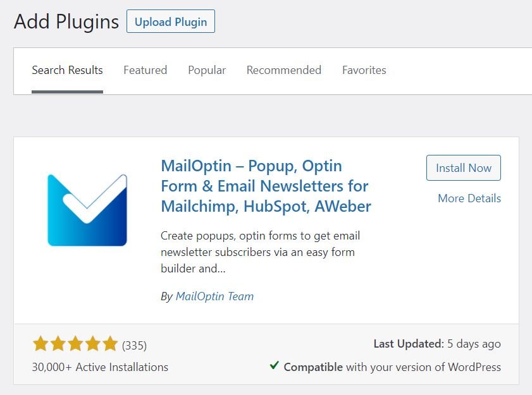Click the first rating star
The width and height of the screenshot is (532, 395).
click(x=40, y=343)
